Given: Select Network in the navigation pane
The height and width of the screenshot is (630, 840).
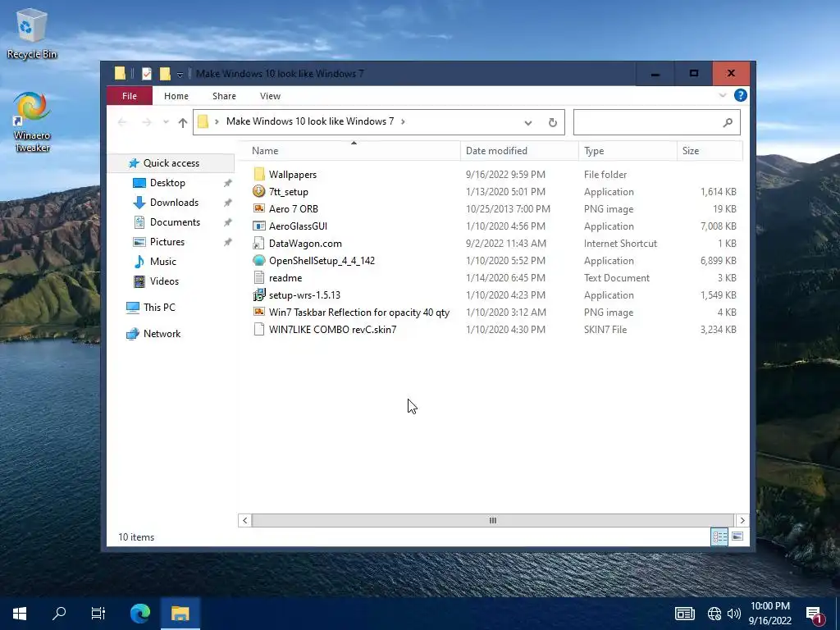Looking at the screenshot, I should pos(162,334).
